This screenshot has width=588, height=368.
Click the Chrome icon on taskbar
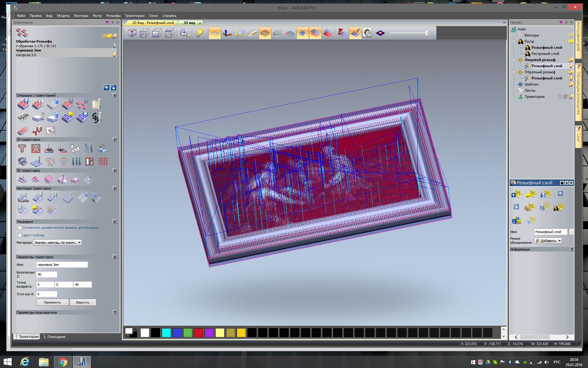63,362
